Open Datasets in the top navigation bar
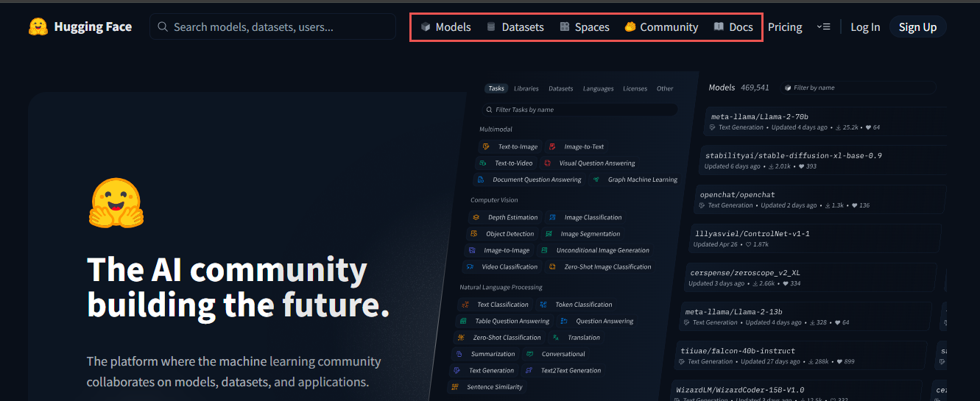Image resolution: width=980 pixels, height=401 pixels. pyautogui.click(x=515, y=26)
